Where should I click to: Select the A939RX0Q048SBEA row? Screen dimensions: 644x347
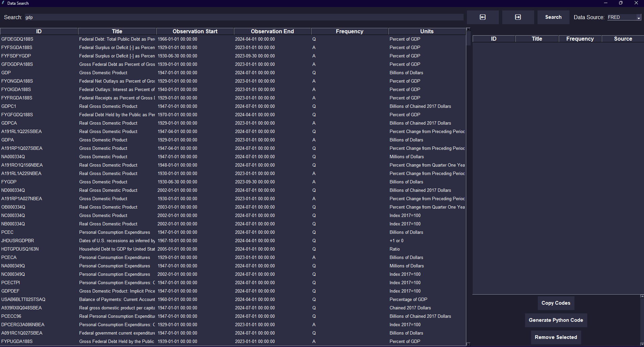[x=233, y=308]
